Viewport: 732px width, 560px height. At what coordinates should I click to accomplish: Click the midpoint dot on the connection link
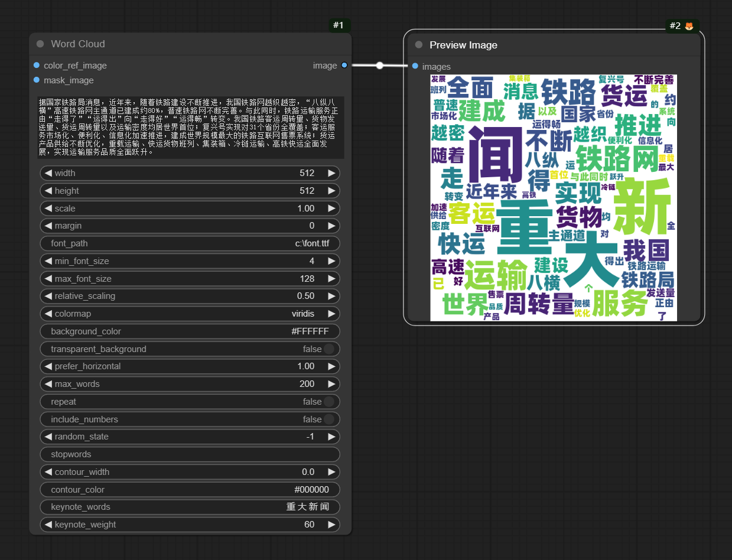(x=380, y=66)
